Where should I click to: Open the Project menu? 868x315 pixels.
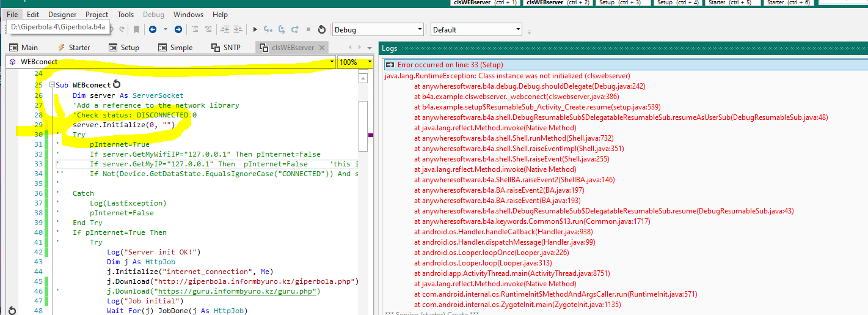pos(97,14)
